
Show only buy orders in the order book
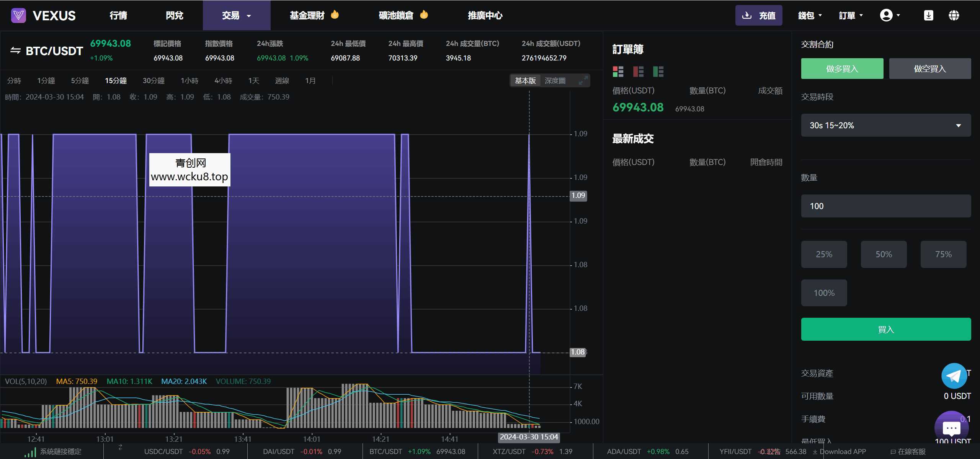coord(658,71)
